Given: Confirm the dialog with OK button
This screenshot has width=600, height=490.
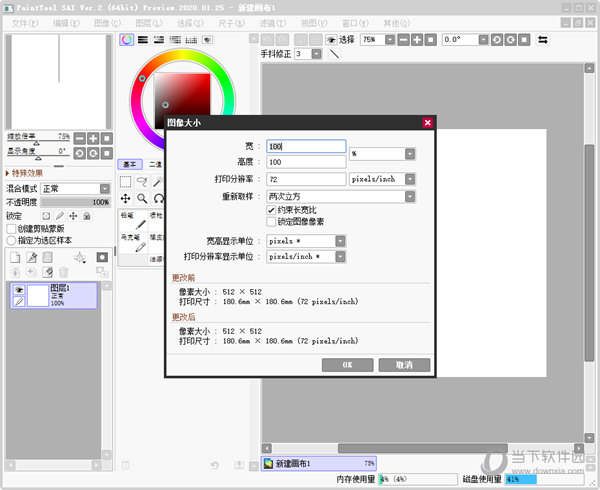Looking at the screenshot, I should coord(347,365).
